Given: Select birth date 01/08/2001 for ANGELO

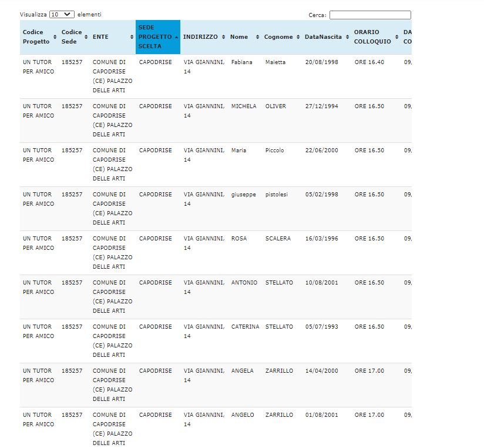Looking at the screenshot, I should point(321,415).
